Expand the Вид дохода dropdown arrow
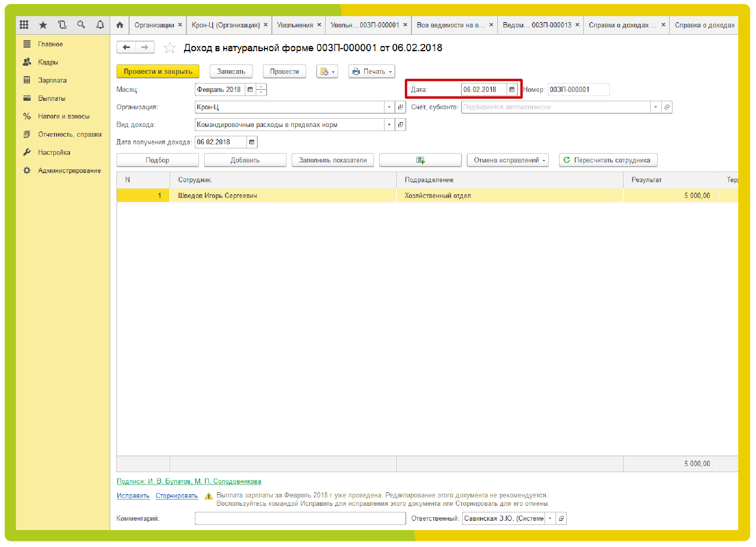 (389, 125)
